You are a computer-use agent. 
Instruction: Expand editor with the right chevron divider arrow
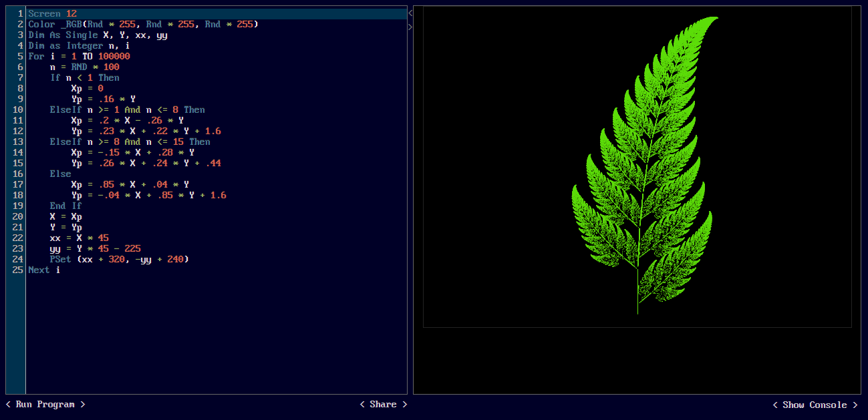tap(410, 27)
